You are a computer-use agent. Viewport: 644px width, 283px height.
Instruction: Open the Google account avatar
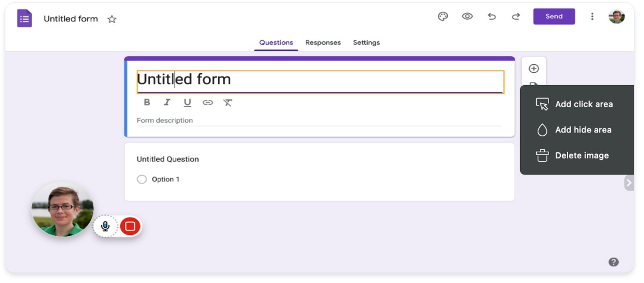click(617, 17)
